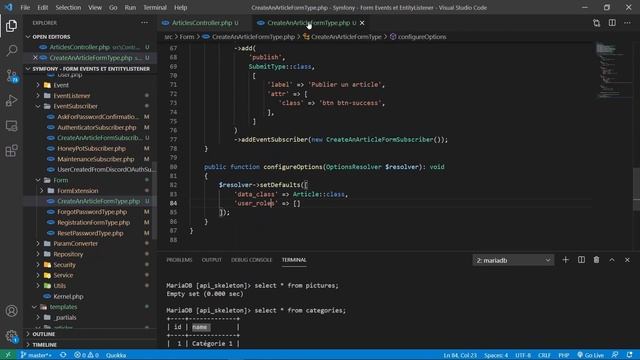
Task: Open the Run and Debug view
Action: coord(11,100)
